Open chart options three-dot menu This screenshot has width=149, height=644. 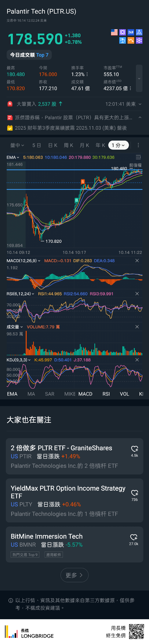coord(138,145)
